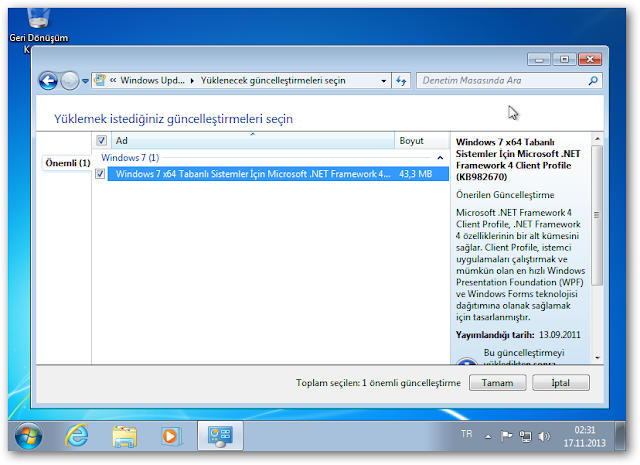Click the Önerilen Güncelleştirme label
The width and height of the screenshot is (640, 465).
[505, 195]
